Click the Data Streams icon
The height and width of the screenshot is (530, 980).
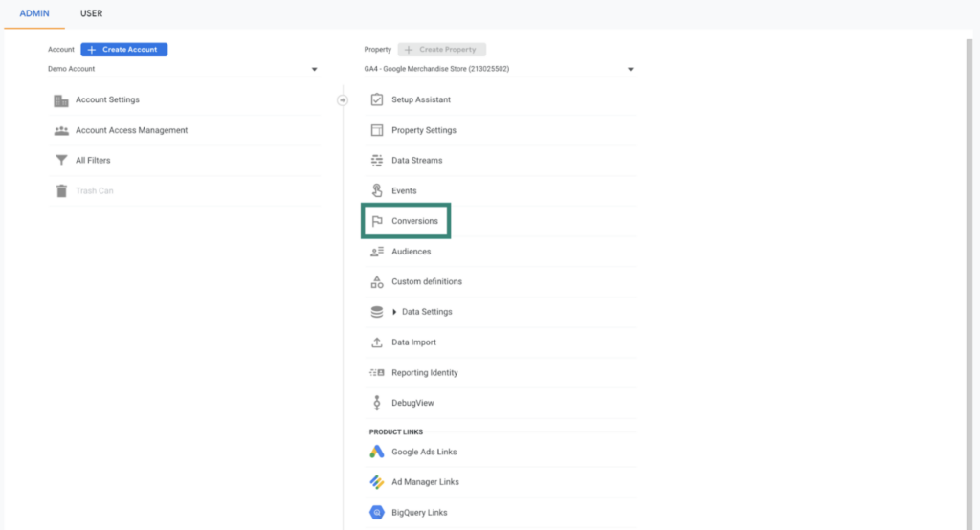pos(377,161)
